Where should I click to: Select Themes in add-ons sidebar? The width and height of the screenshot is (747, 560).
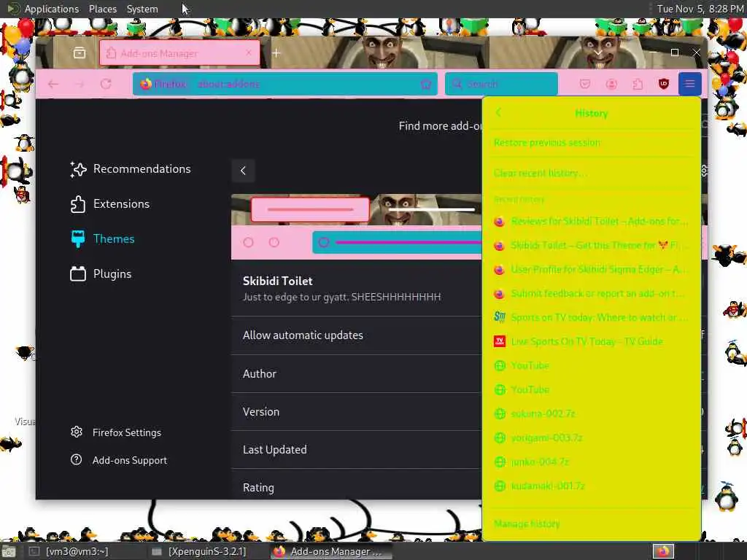(102, 239)
